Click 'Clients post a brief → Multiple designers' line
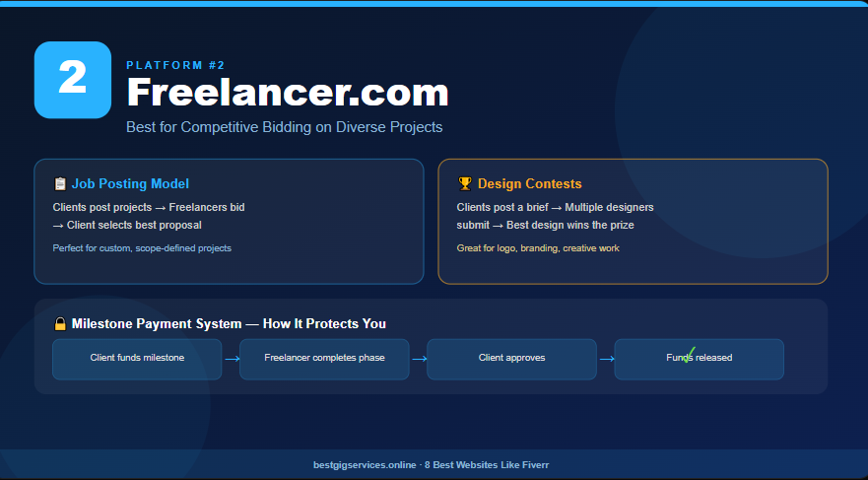The image size is (868, 480). click(556, 207)
